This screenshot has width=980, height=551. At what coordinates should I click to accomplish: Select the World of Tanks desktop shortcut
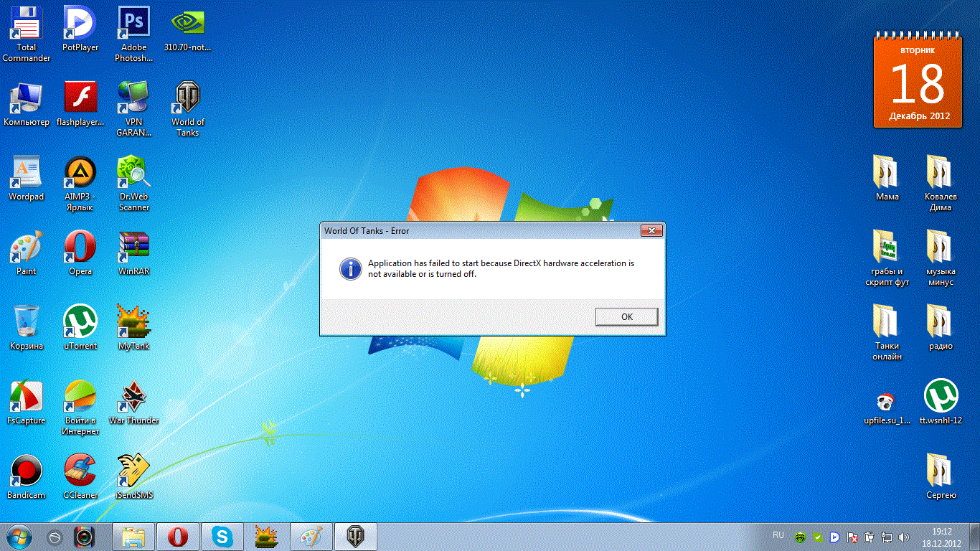coord(188,108)
